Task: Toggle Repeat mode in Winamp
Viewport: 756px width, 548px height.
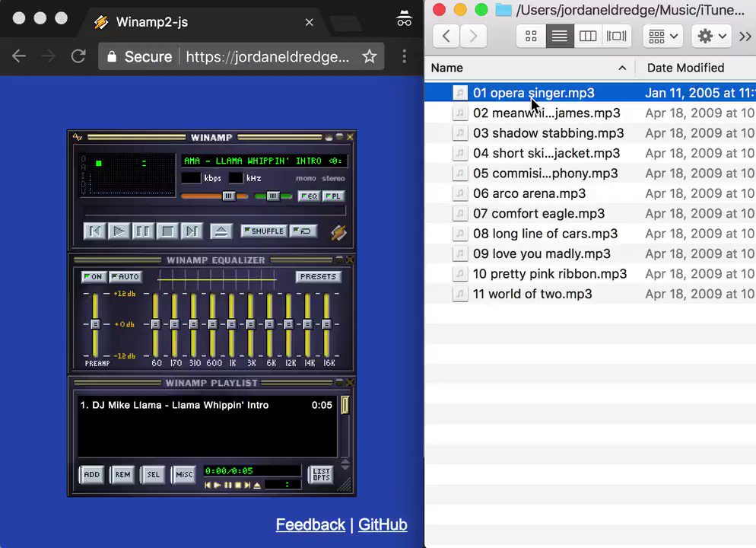Action: click(303, 231)
